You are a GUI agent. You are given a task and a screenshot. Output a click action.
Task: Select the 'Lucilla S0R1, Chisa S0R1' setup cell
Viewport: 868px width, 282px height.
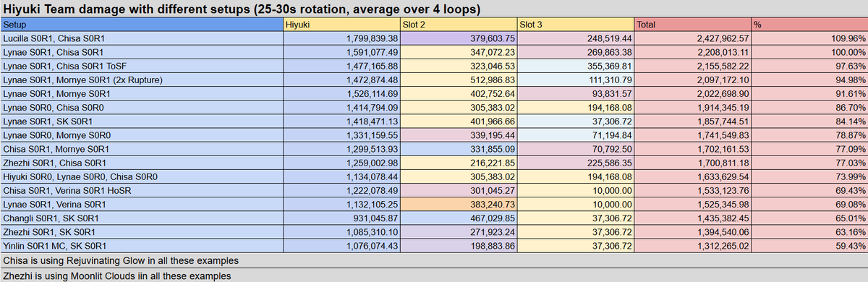142,38
